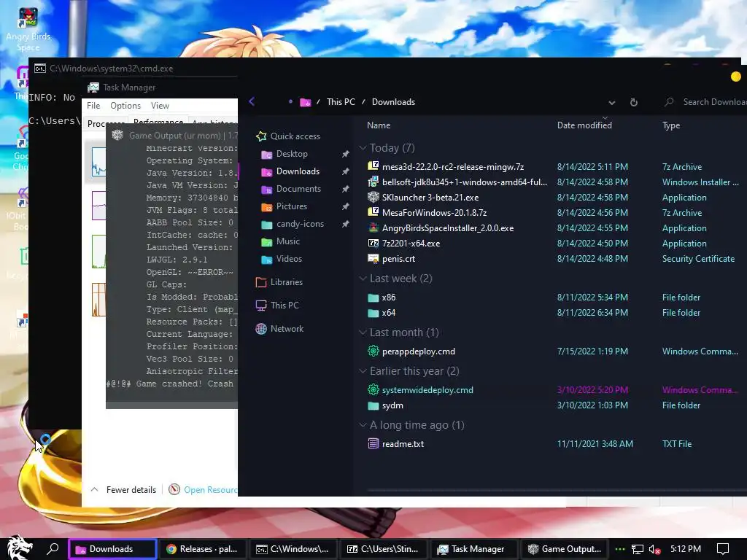This screenshot has height=560, width=747.
Task: Open This PC in the navigation pane
Action: pos(277,306)
